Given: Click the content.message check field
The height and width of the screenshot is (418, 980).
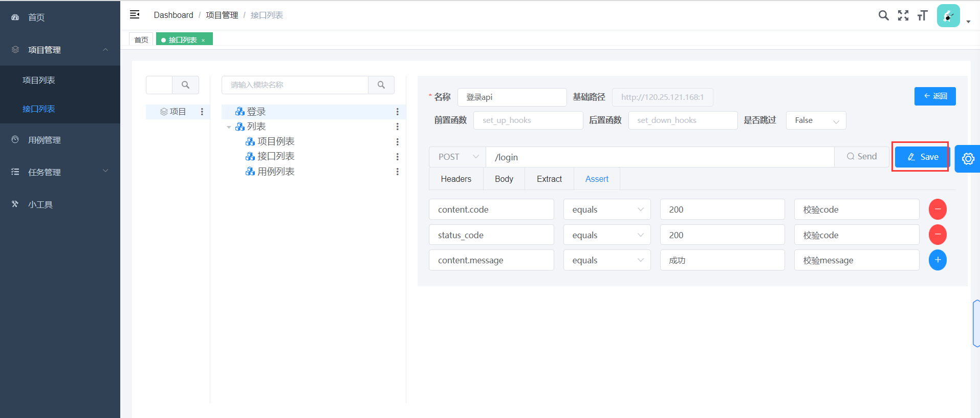Looking at the screenshot, I should tap(491, 260).
